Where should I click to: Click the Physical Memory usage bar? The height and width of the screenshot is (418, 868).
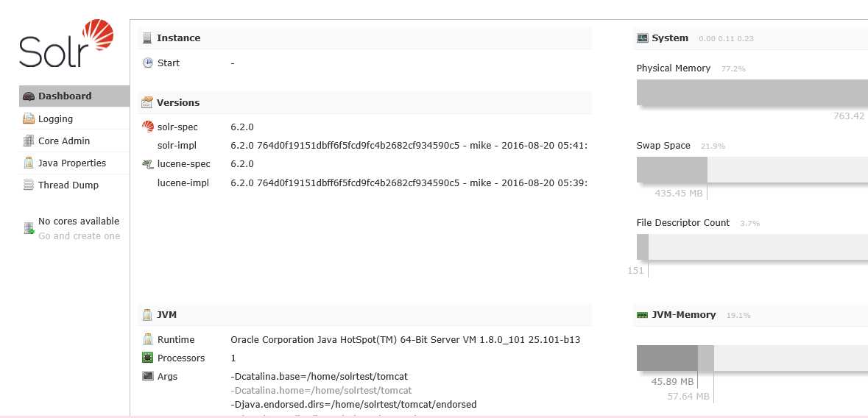click(x=752, y=93)
